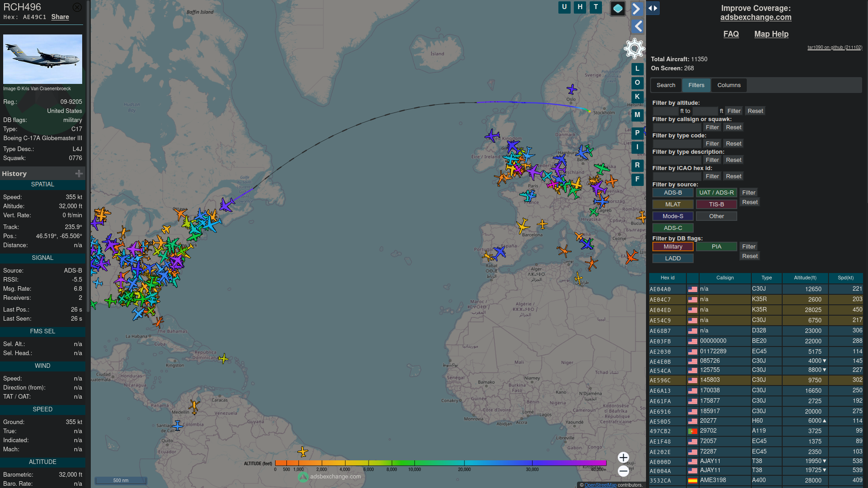Toggle MLAT source filter
Screen dimensions: 868x488
click(673, 205)
